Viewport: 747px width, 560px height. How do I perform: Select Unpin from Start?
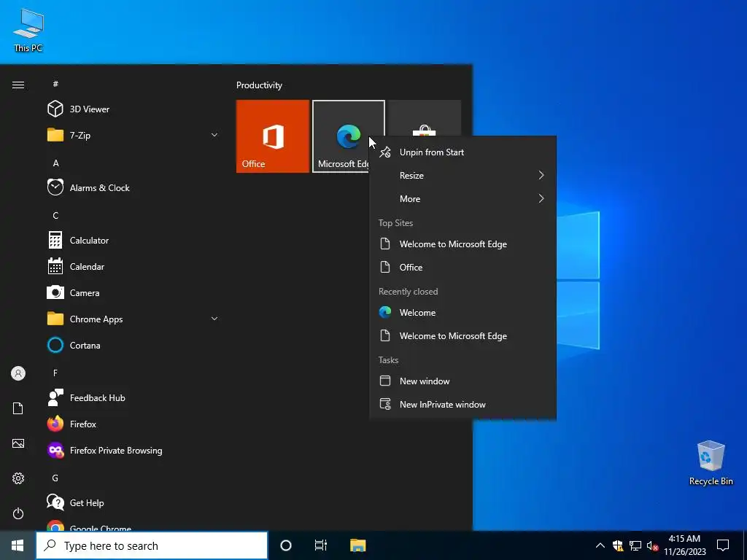(462, 152)
